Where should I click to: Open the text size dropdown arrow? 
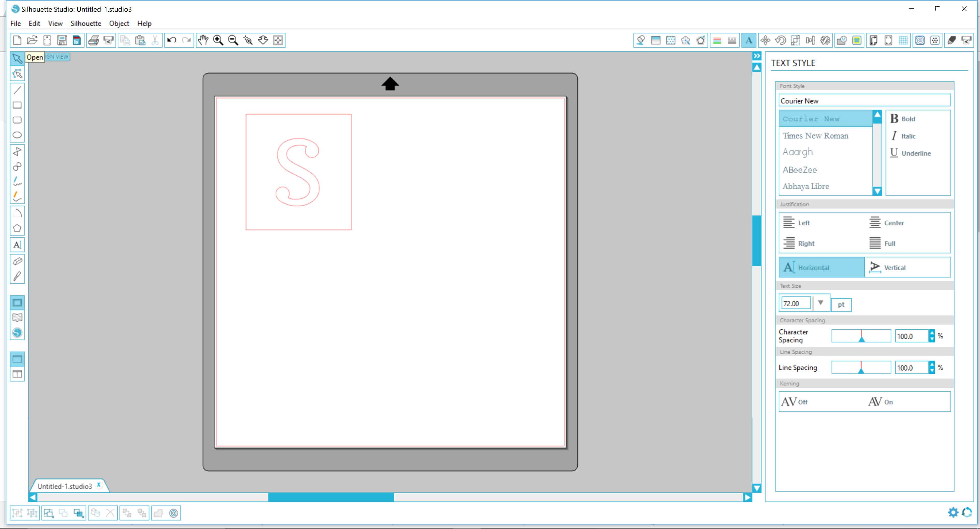click(x=820, y=303)
